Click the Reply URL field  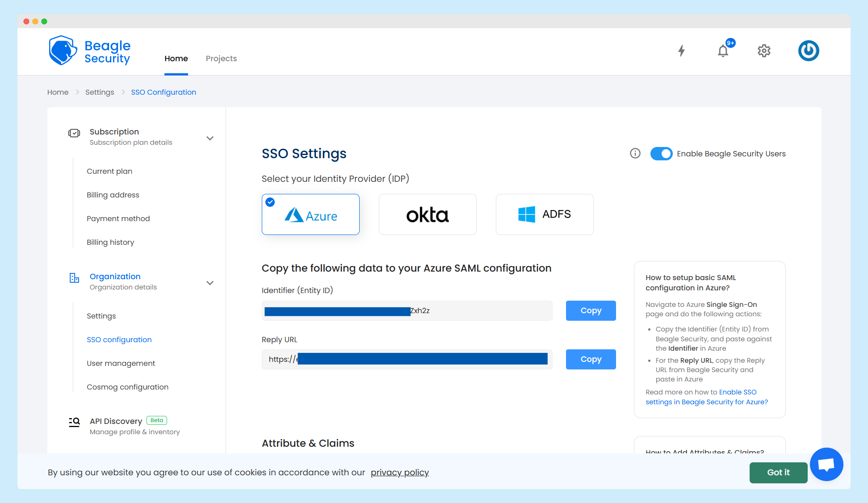[407, 359]
